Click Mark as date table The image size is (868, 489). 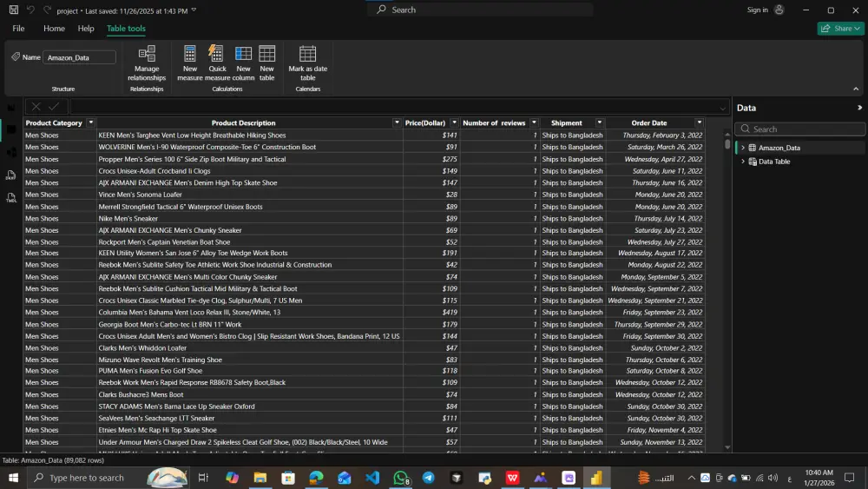tap(308, 63)
